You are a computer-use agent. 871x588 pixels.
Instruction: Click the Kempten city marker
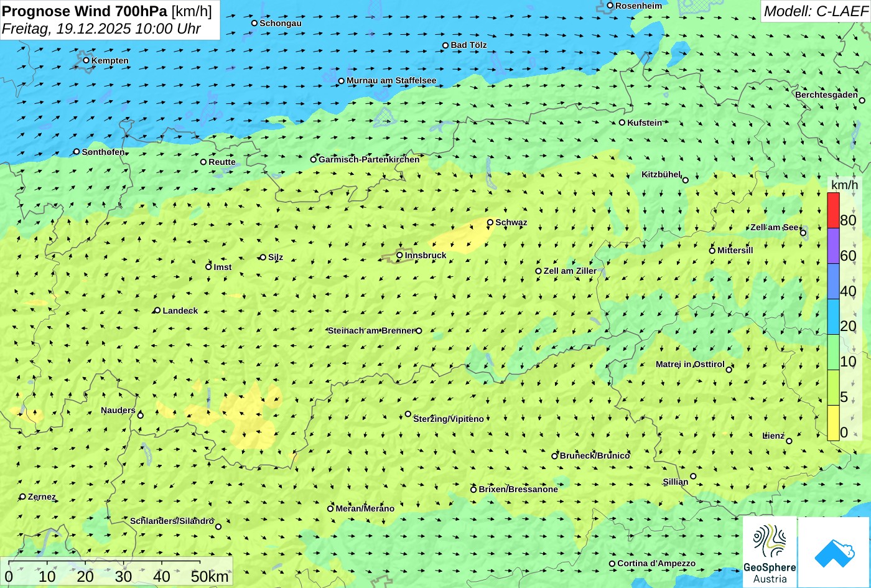(x=86, y=60)
